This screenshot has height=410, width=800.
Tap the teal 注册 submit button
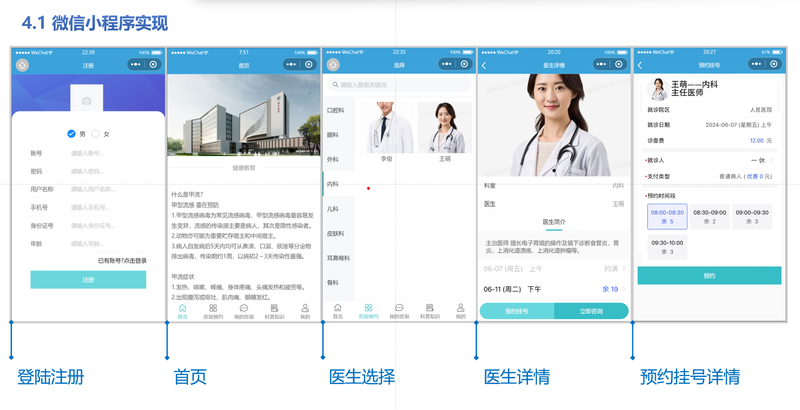(x=88, y=280)
